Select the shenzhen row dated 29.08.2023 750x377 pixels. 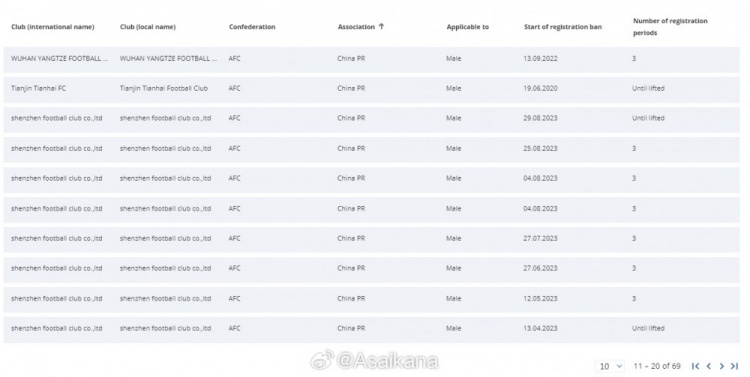click(372, 118)
